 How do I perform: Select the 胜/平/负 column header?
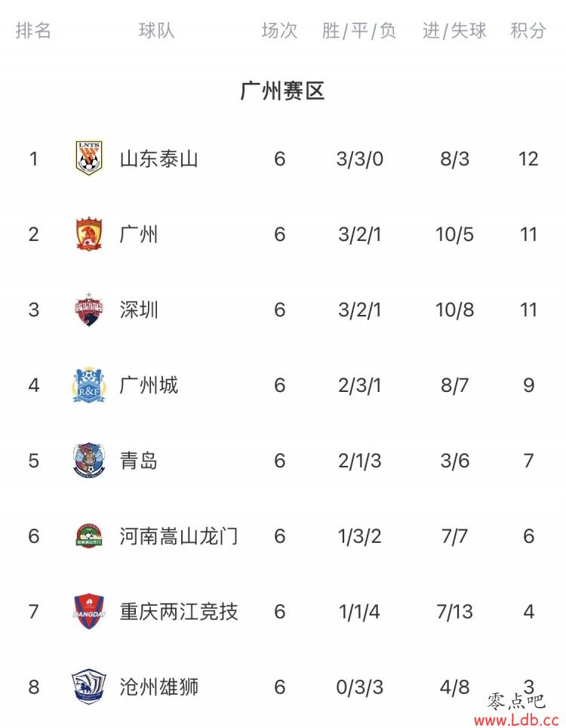(359, 31)
